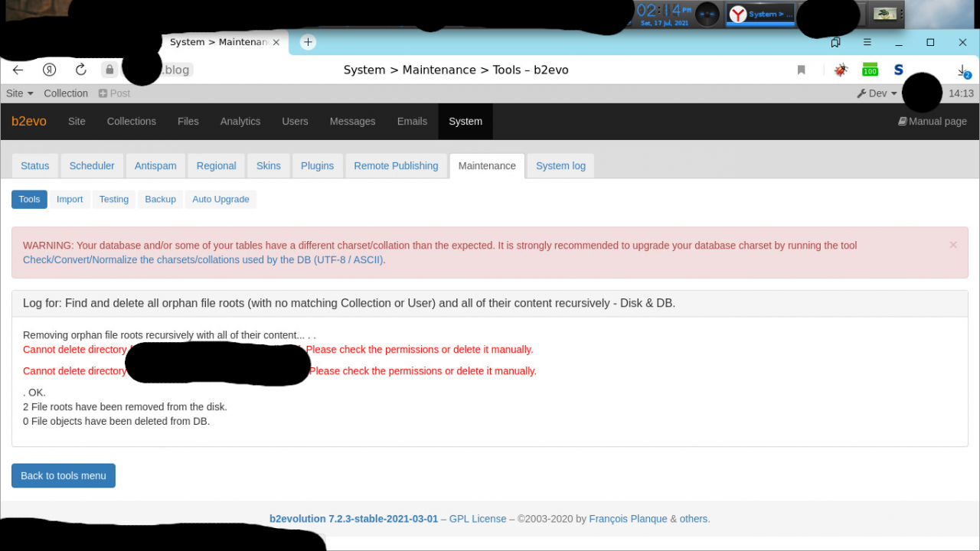The height and width of the screenshot is (551, 980).
Task: Click the Back to tools menu button
Action: (x=64, y=475)
